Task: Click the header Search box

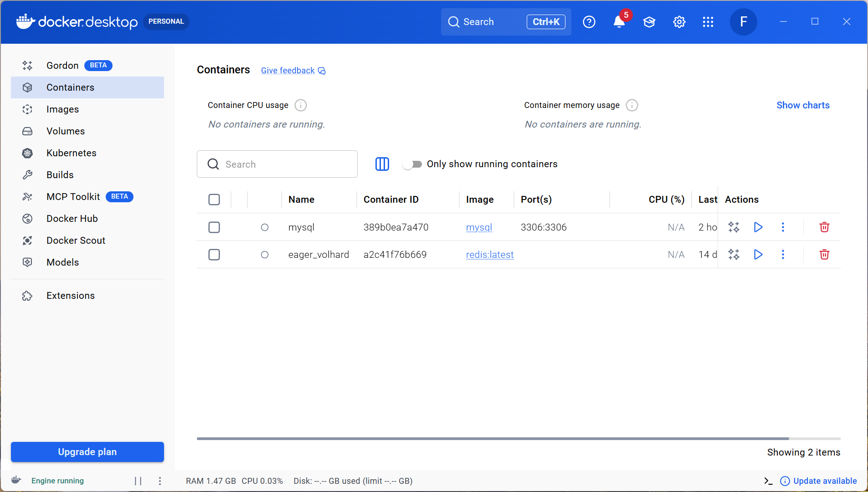Action: [x=506, y=22]
